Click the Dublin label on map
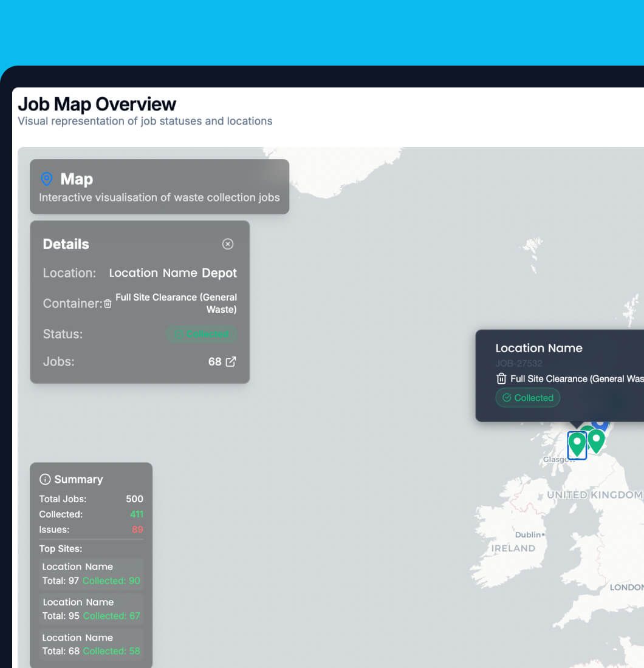 pyautogui.click(x=527, y=534)
